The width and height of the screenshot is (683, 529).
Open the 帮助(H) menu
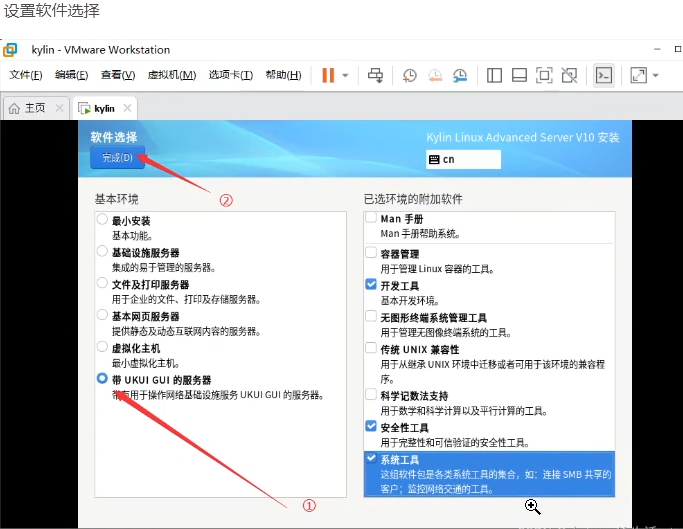pos(283,75)
